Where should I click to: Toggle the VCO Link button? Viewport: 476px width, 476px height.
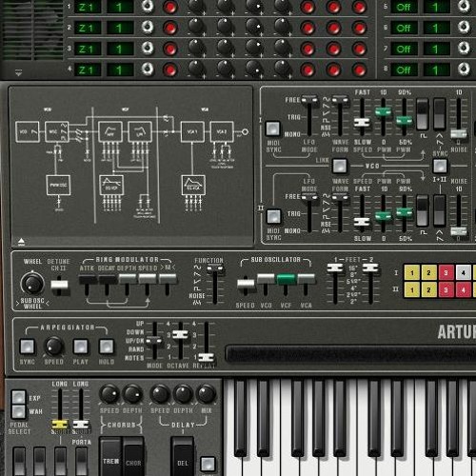coord(340,166)
